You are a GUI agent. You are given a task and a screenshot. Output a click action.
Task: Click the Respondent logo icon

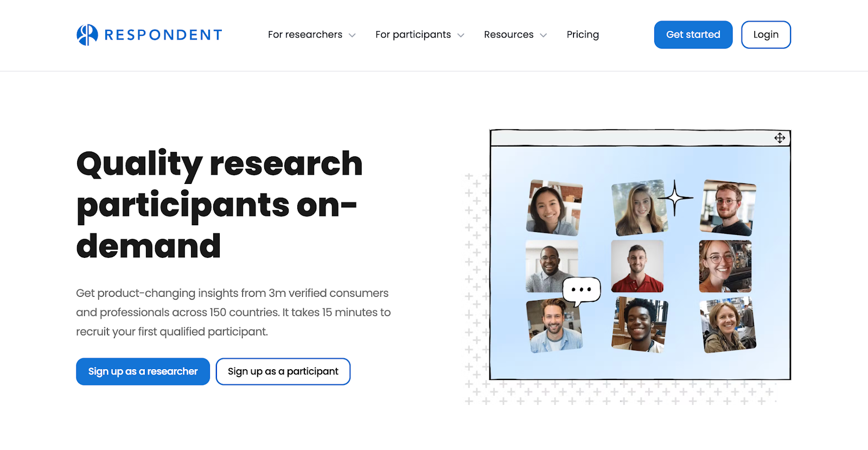(x=87, y=35)
